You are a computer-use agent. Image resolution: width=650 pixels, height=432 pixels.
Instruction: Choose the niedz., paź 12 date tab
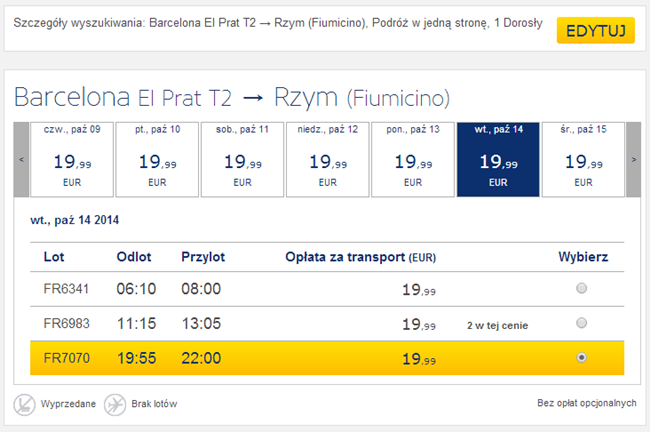pyautogui.click(x=328, y=159)
